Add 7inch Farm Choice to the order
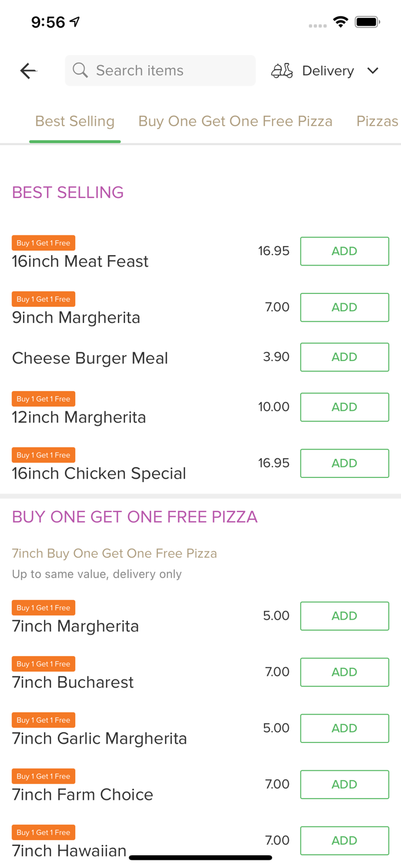This screenshot has height=868, width=401. pos(344,784)
